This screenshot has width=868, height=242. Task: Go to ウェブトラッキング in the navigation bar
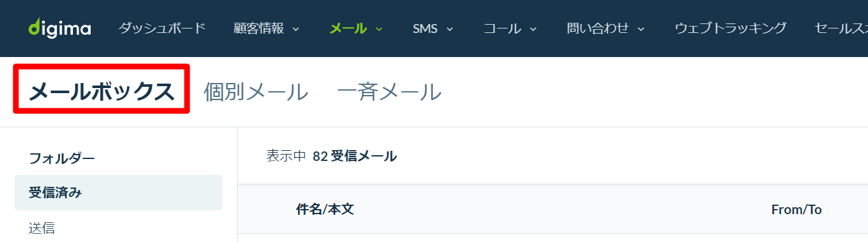pos(730,28)
